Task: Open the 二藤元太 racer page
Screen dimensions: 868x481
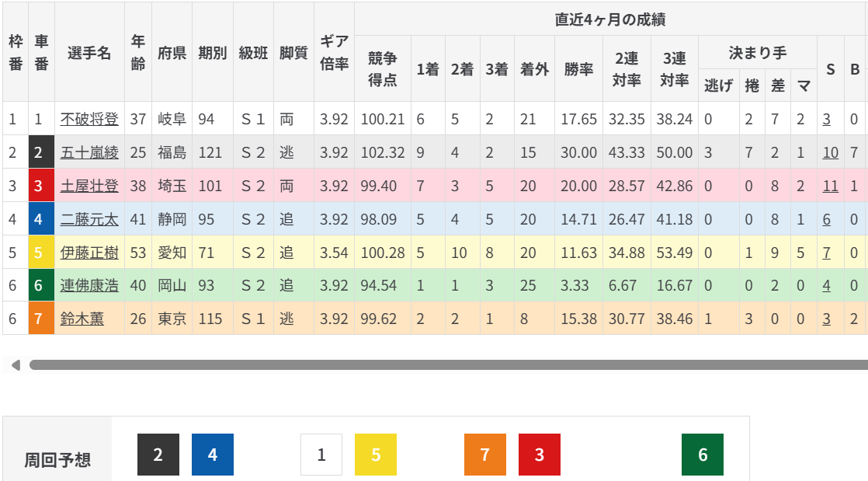Action: click(x=89, y=219)
